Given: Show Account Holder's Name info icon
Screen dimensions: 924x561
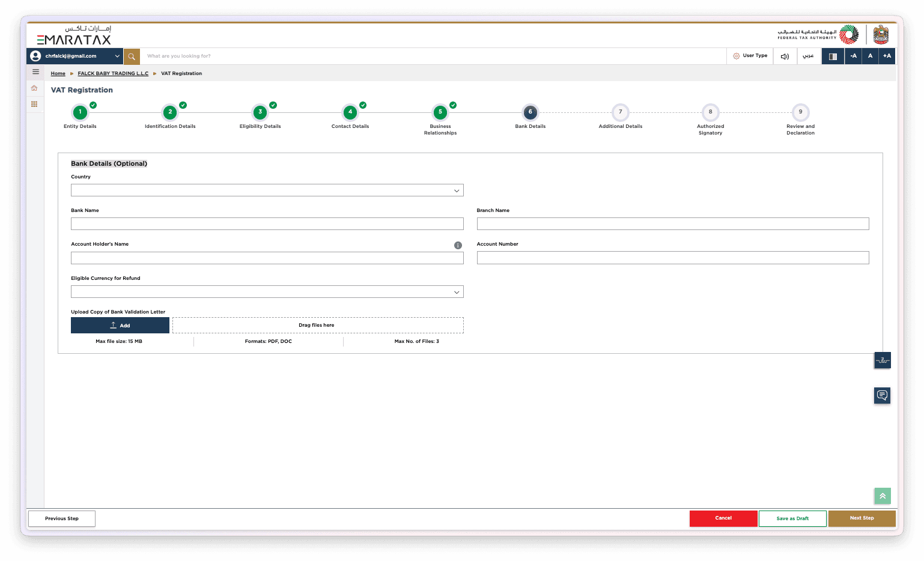Looking at the screenshot, I should (x=458, y=245).
